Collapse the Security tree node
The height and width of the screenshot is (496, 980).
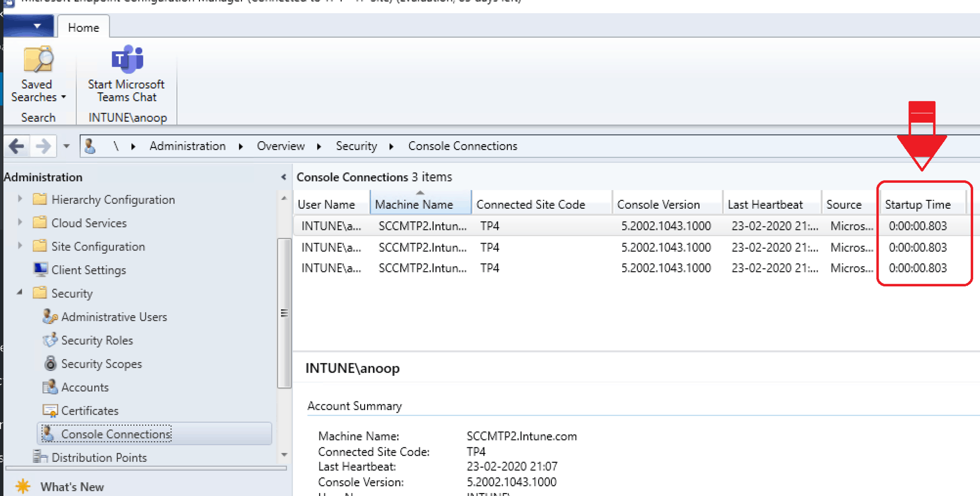tap(20, 292)
